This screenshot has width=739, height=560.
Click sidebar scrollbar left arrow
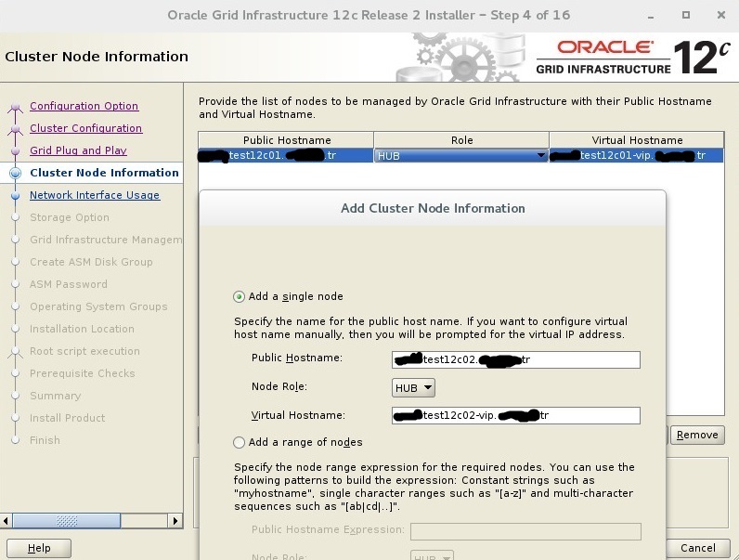[x=6, y=521]
